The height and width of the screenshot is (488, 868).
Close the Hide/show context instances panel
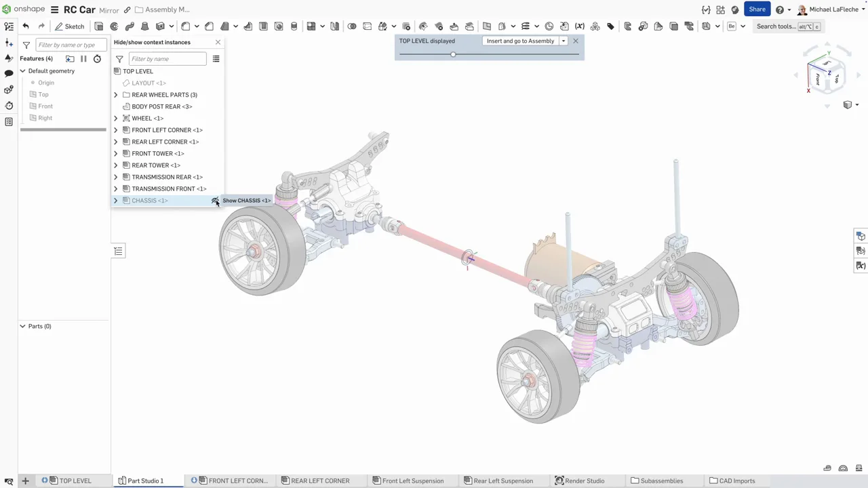pyautogui.click(x=218, y=42)
